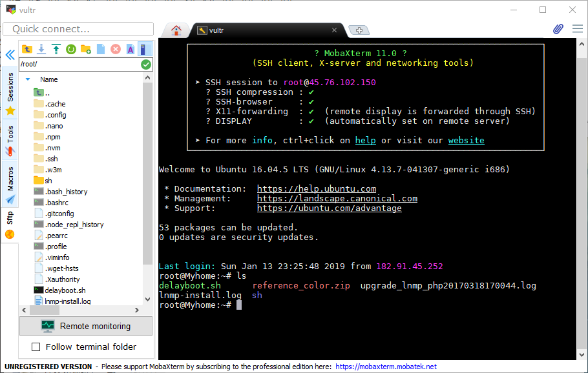
Task: Click the red delete file icon
Action: point(116,49)
